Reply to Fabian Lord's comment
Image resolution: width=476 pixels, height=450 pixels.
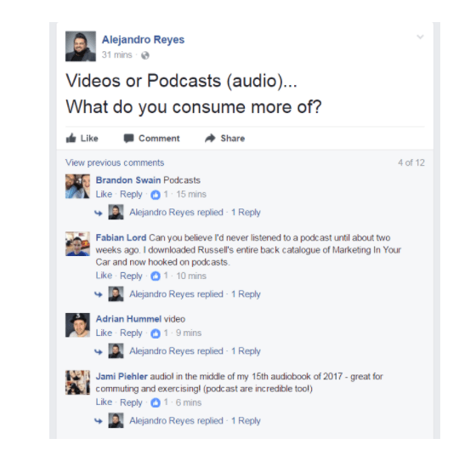[131, 276]
